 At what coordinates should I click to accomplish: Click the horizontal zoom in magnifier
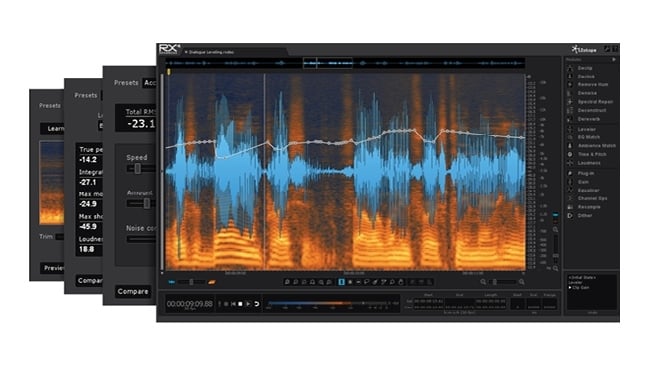point(521,282)
